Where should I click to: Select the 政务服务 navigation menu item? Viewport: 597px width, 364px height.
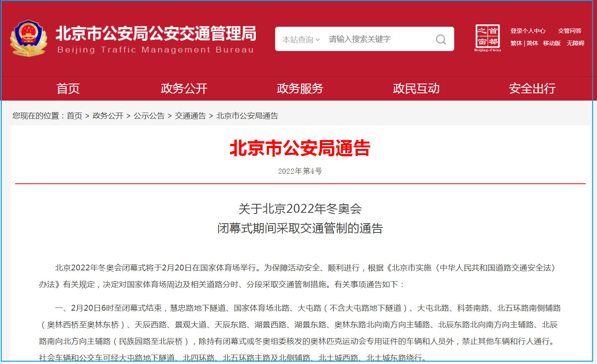click(x=300, y=89)
